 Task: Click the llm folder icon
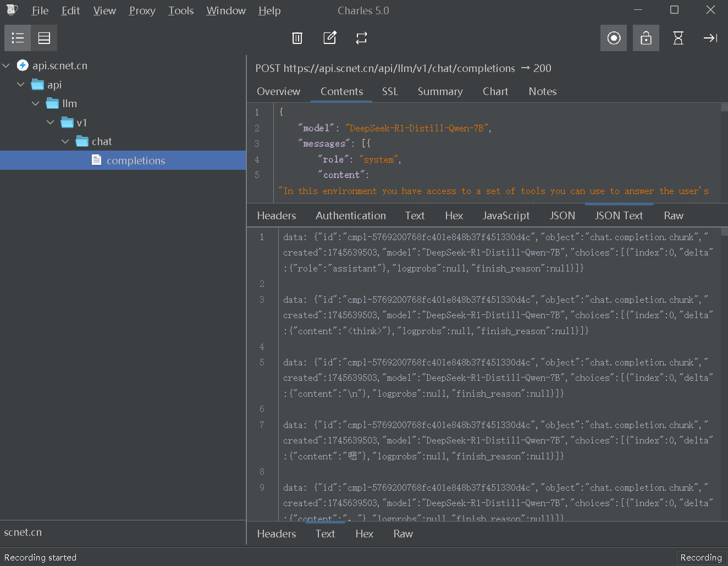point(52,103)
